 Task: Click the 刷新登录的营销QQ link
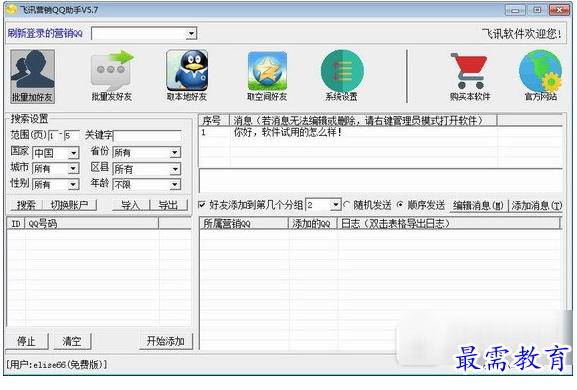click(x=45, y=33)
